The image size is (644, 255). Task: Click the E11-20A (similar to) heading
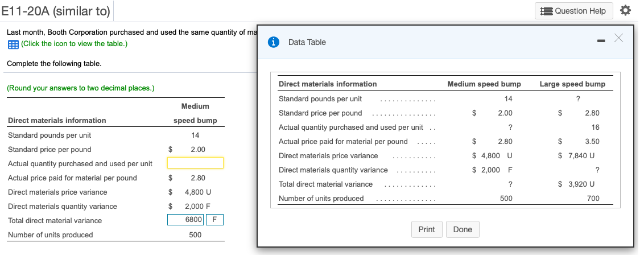[x=56, y=11]
